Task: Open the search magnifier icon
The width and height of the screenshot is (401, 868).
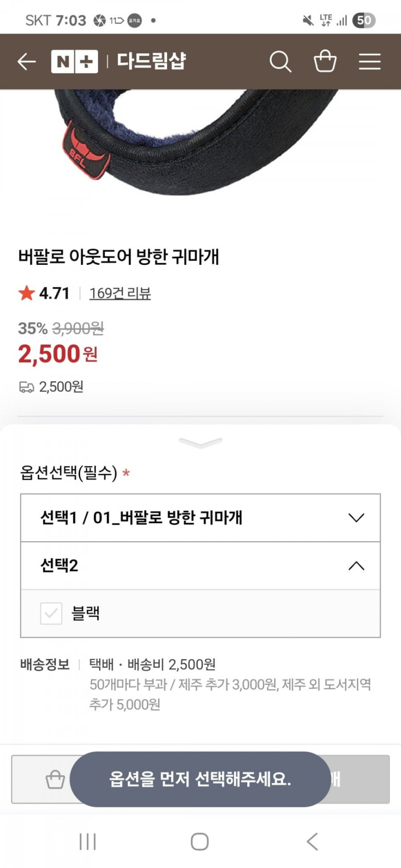Action: 280,61
